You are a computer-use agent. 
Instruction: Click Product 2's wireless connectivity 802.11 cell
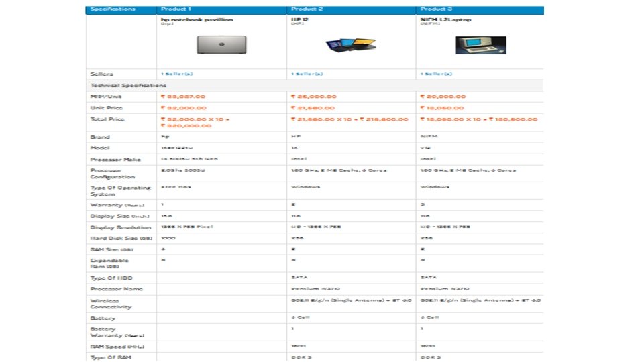351,300
